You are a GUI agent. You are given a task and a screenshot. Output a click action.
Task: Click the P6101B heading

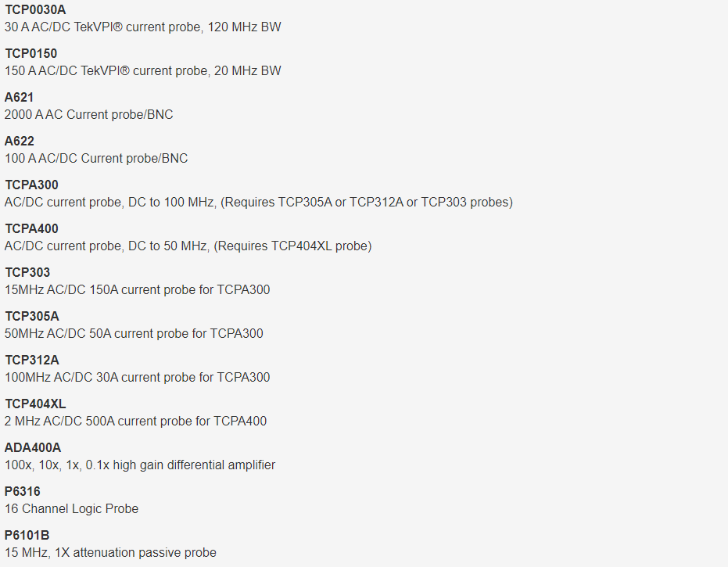tap(27, 535)
